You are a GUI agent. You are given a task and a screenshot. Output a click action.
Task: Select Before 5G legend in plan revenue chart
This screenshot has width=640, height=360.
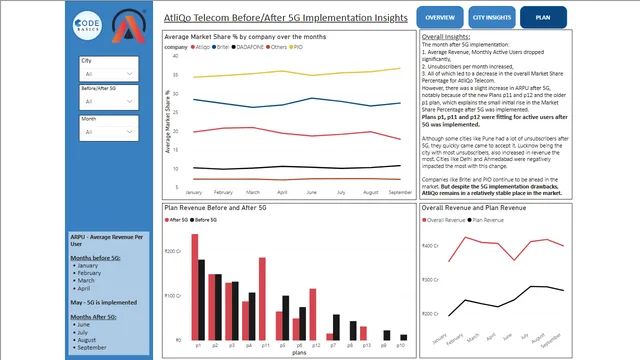(203, 220)
